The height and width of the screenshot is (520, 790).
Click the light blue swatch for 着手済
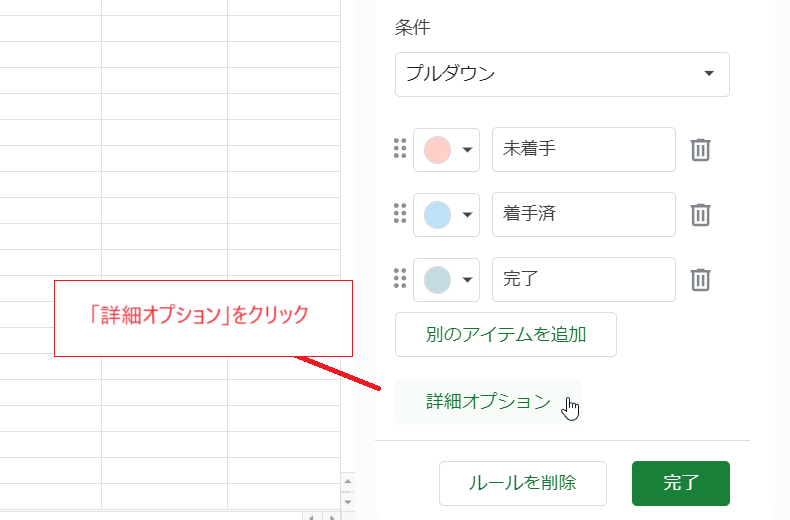click(437, 215)
